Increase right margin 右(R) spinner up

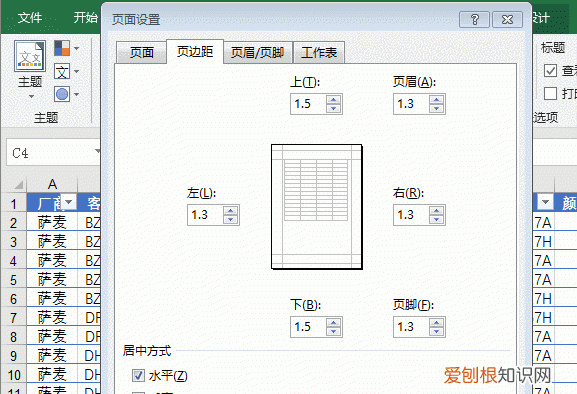tap(436, 210)
